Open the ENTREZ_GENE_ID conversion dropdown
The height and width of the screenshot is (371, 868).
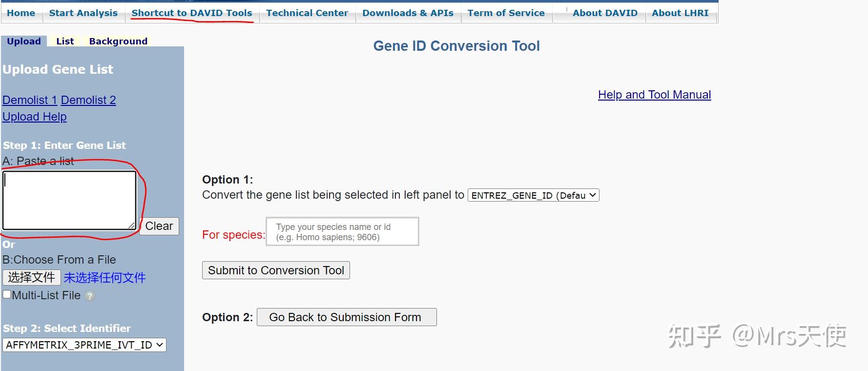click(533, 195)
